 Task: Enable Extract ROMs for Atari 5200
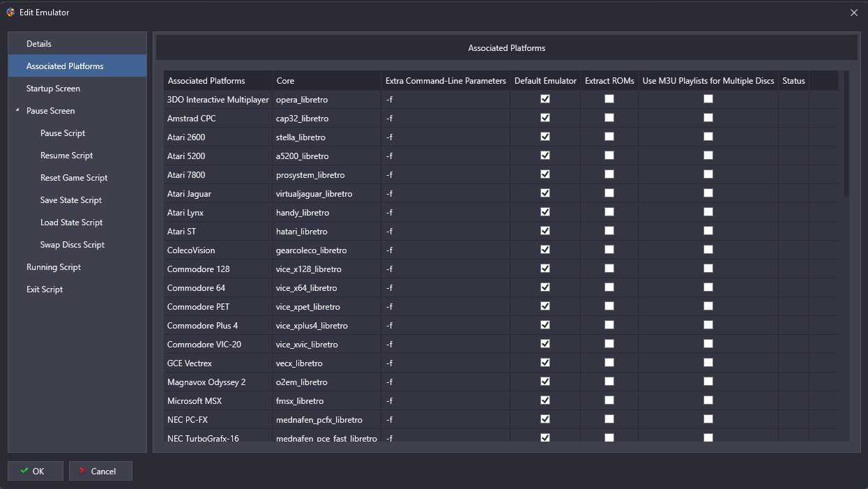[x=609, y=156]
